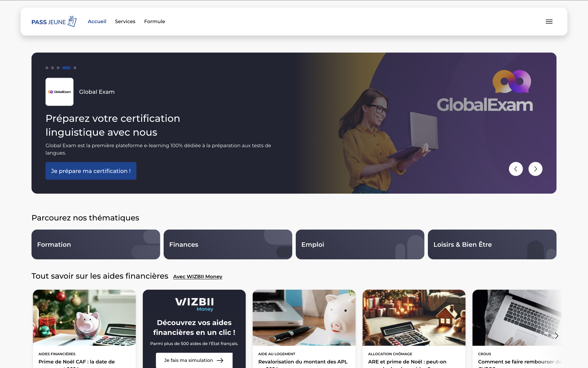Select first carousel indicator dot

[47, 68]
